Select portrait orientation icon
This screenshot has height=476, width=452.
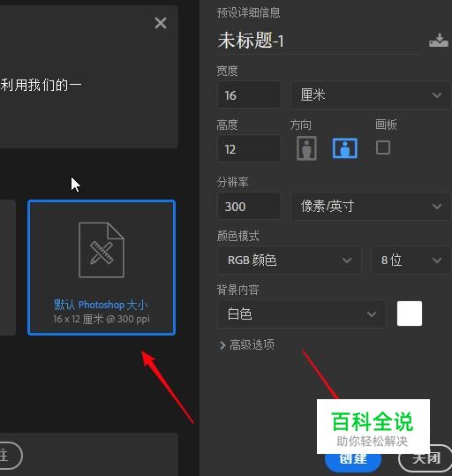306,148
